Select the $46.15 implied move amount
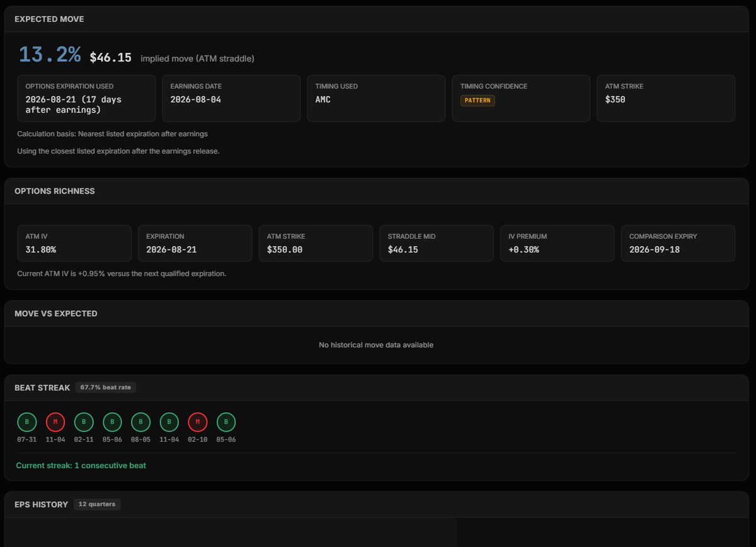The image size is (756, 547). (x=111, y=57)
